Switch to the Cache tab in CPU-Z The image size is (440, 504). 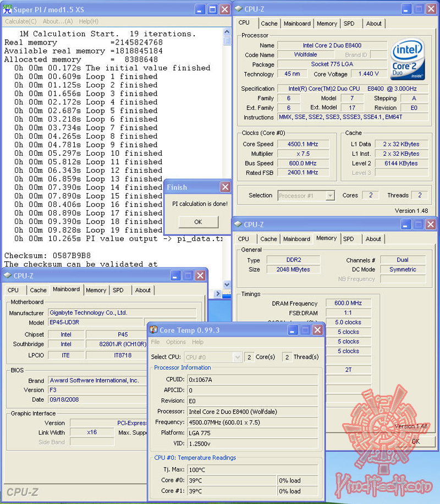(269, 24)
